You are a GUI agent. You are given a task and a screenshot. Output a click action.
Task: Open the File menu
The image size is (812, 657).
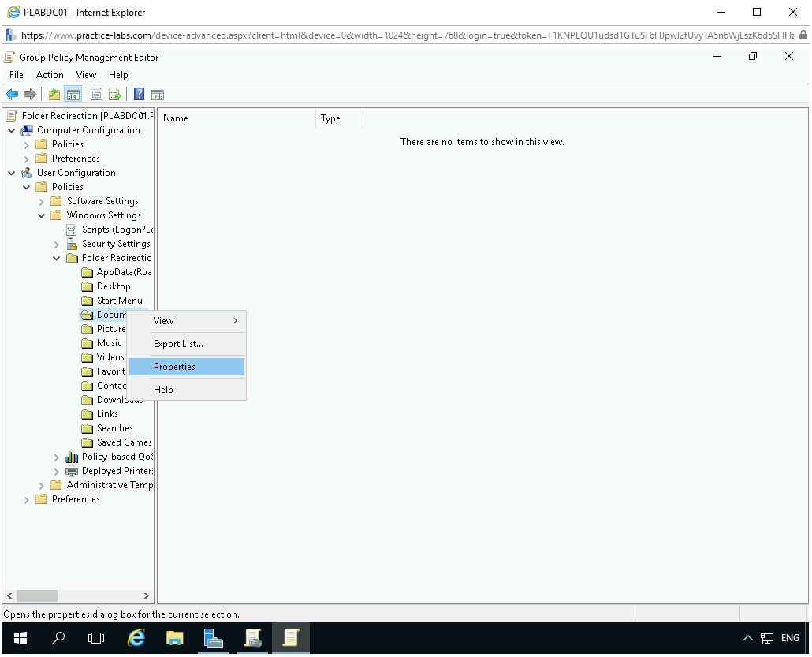click(16, 75)
